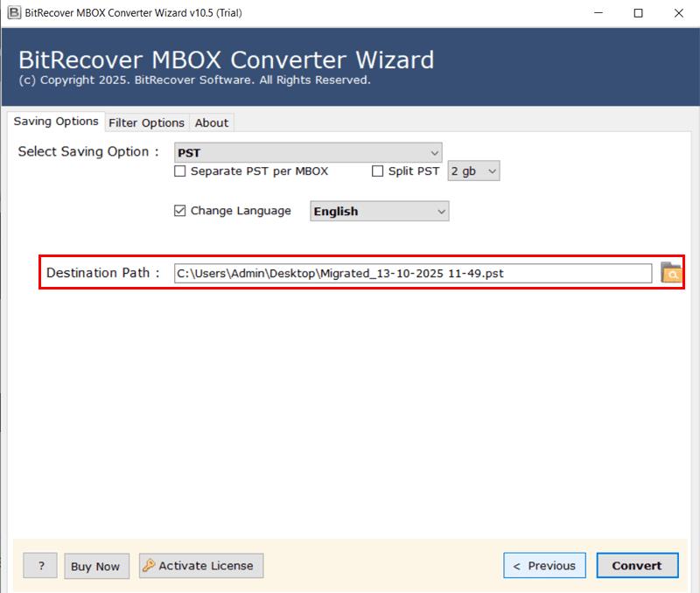Enable Separate PST per MBOX checkbox

click(x=180, y=171)
